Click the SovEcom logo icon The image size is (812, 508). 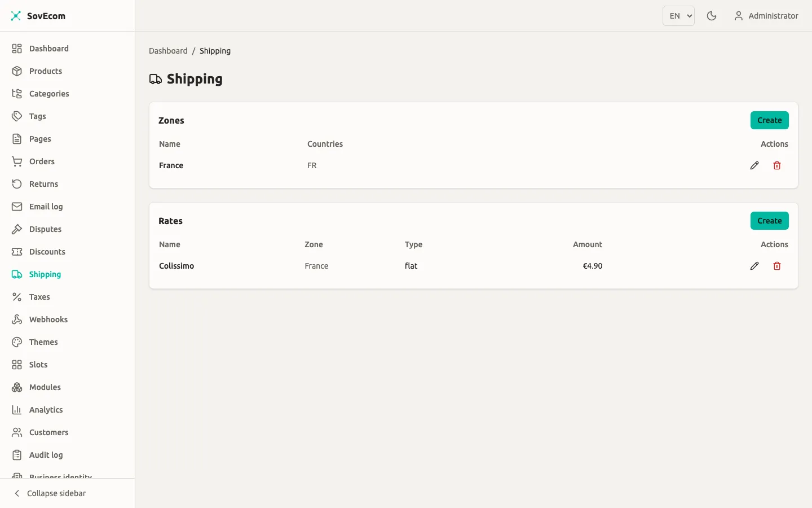[16, 16]
